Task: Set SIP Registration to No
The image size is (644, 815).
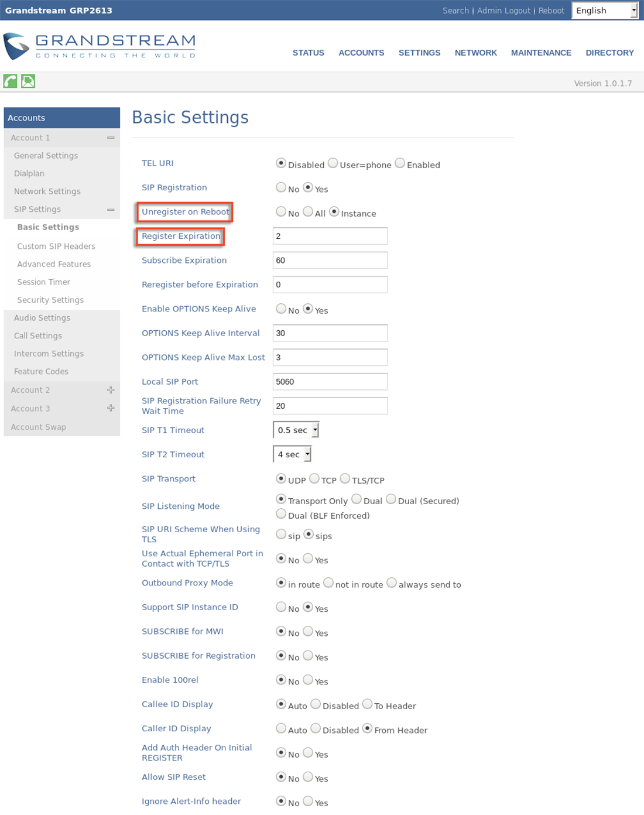Action: point(281,187)
